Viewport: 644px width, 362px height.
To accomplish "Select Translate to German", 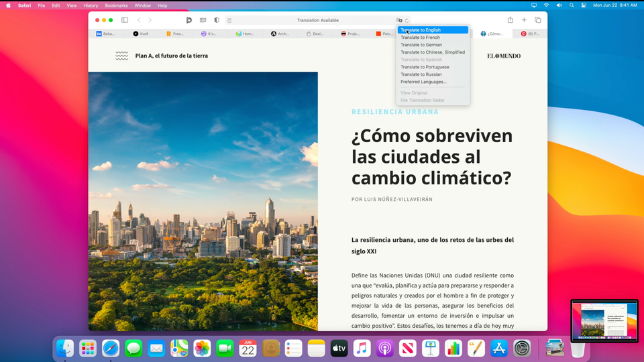I will [x=433, y=45].
